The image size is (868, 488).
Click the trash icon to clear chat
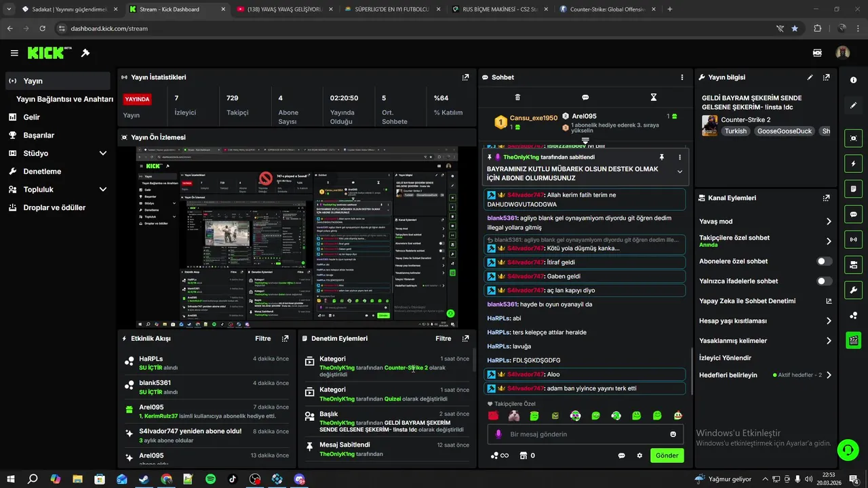coord(518,98)
